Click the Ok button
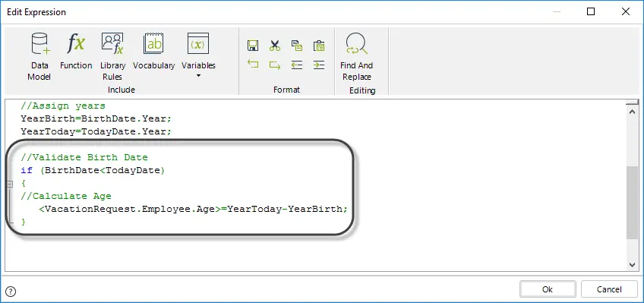 (548, 289)
